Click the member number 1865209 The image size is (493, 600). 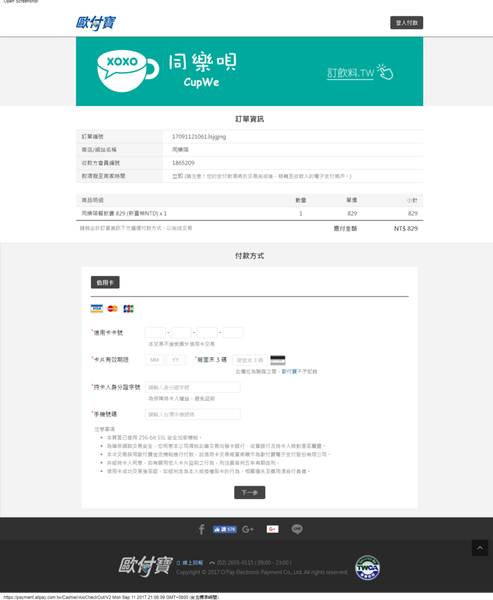(183, 163)
